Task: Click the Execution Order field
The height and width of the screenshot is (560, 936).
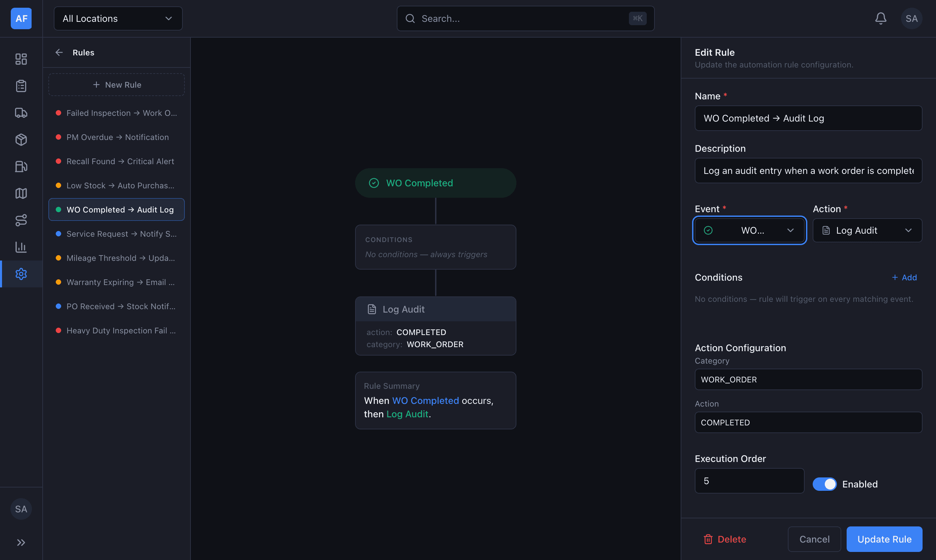Action: click(750, 481)
